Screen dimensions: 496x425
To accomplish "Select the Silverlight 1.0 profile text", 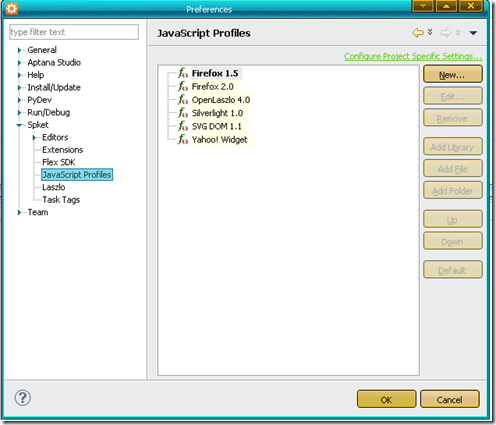I will [217, 113].
